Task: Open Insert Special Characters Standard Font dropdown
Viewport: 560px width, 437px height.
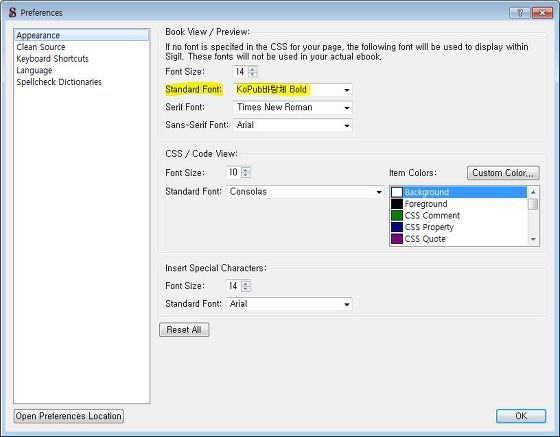Action: (289, 304)
